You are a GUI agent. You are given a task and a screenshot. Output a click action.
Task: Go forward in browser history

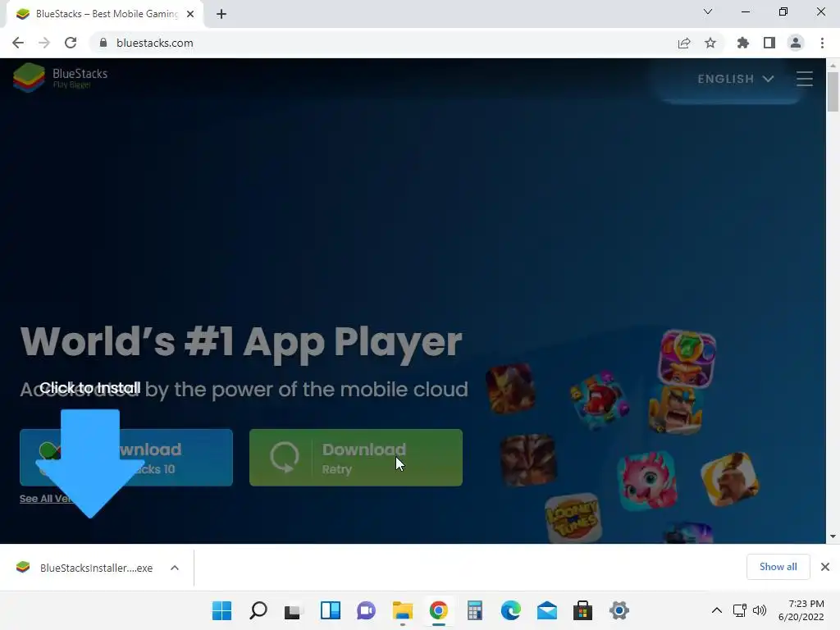tap(44, 43)
